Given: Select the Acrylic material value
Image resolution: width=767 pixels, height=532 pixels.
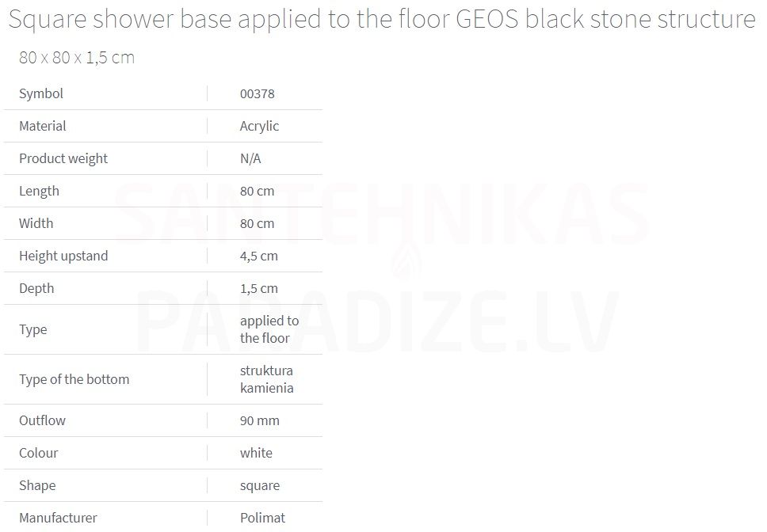Looking at the screenshot, I should point(259,126).
